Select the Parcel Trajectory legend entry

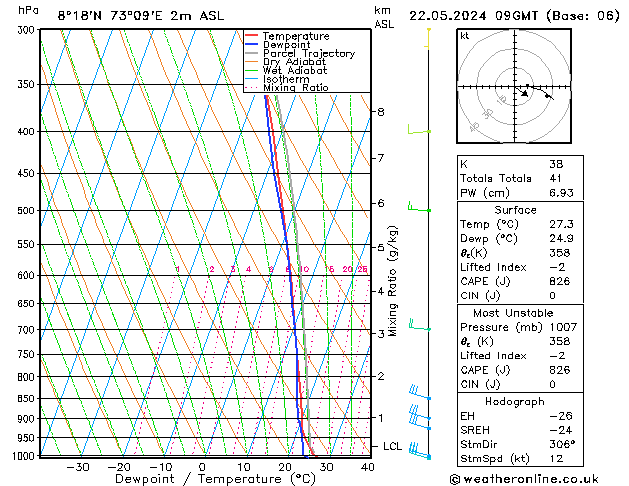pyautogui.click(x=300, y=53)
